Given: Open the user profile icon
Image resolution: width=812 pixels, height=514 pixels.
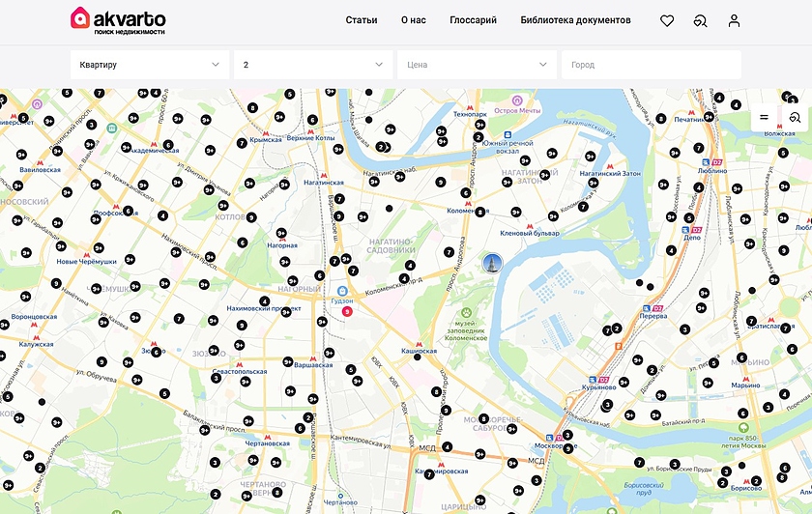Looking at the screenshot, I should tap(735, 20).
